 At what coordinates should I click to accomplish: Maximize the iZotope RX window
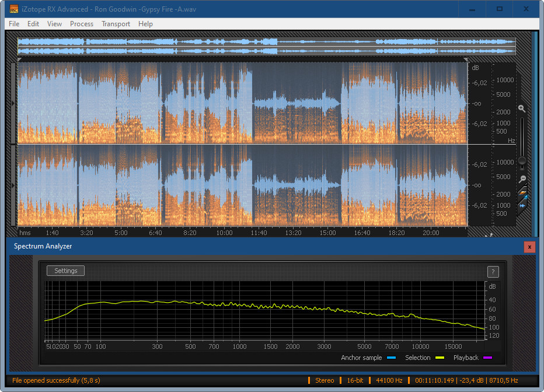point(500,9)
